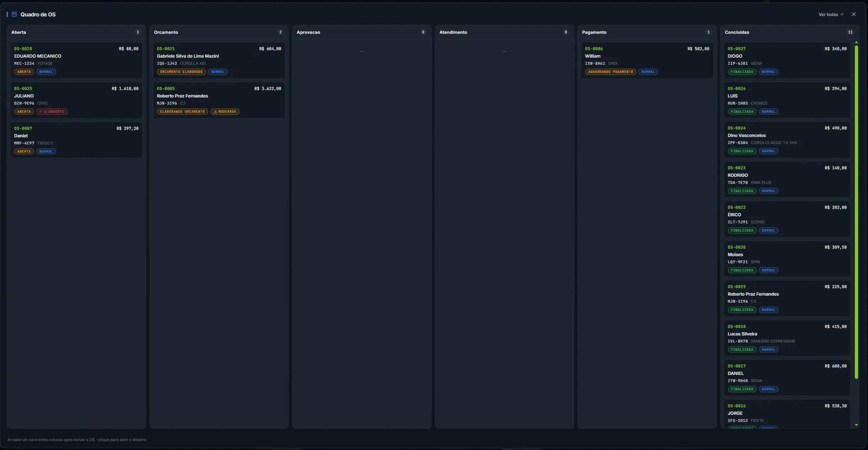Screen dimensions: 868x450
Task: Click the SANDERO EXPRESSION vehicle text
Action: click(772, 341)
